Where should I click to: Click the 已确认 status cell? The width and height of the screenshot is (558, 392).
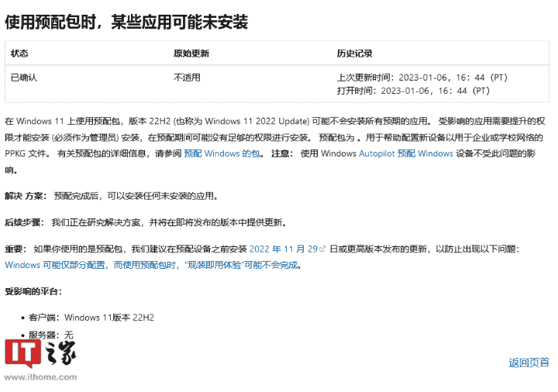point(24,77)
